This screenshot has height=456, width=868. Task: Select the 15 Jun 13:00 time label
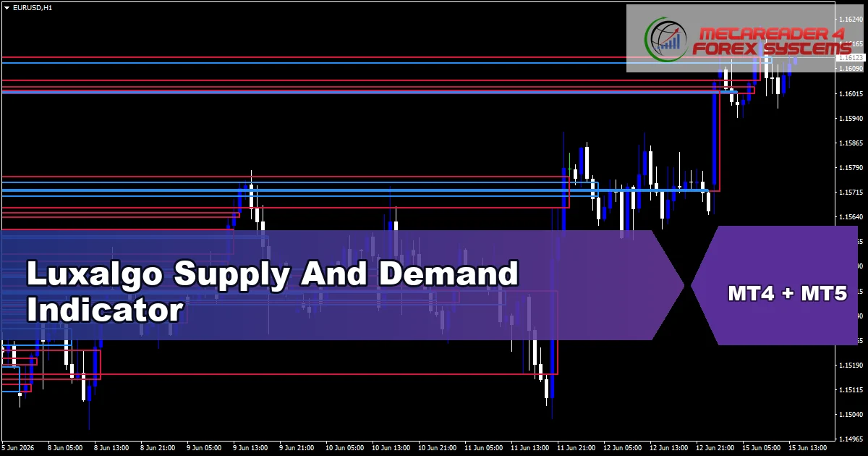(807, 447)
